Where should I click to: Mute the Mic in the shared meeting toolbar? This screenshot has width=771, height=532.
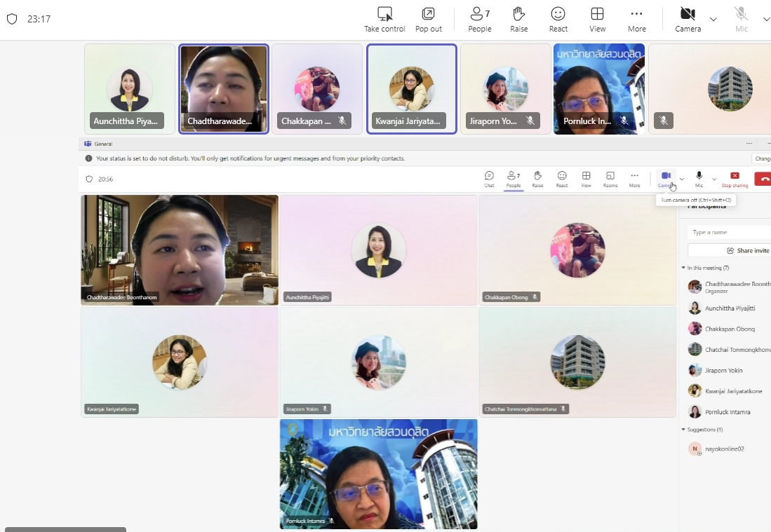click(699, 179)
